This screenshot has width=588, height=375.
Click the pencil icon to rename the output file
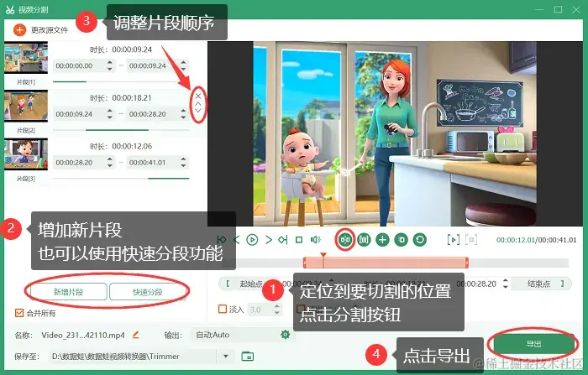pyautogui.click(x=136, y=335)
